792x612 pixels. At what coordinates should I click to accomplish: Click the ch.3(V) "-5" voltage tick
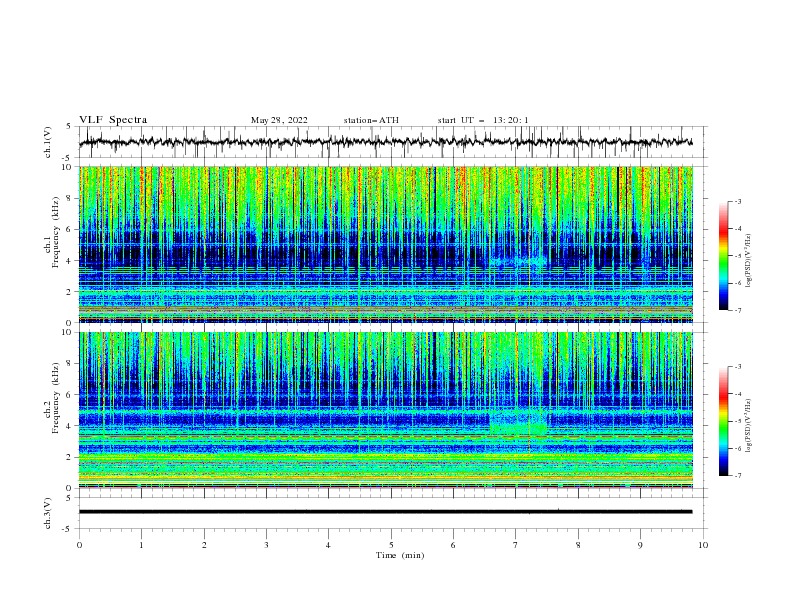coord(68,529)
